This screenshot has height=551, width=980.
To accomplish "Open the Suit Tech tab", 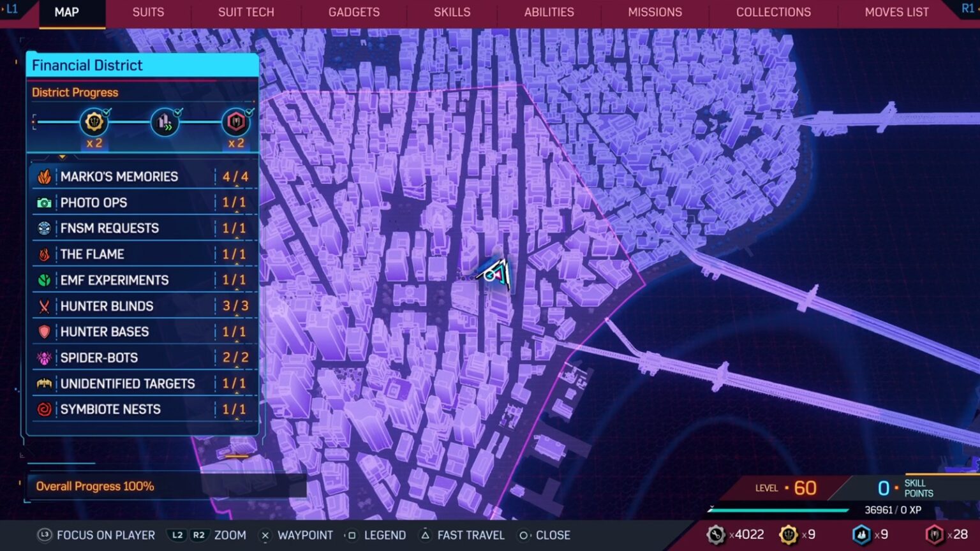I will tap(246, 12).
